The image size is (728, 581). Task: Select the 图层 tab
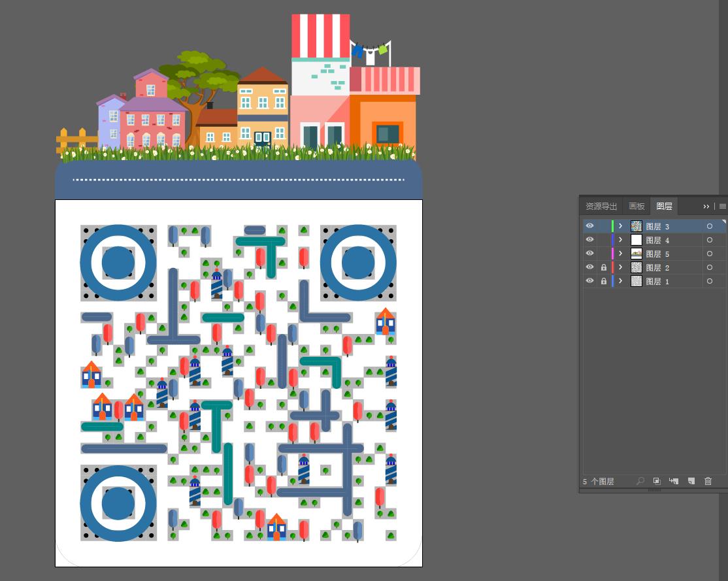tap(665, 207)
